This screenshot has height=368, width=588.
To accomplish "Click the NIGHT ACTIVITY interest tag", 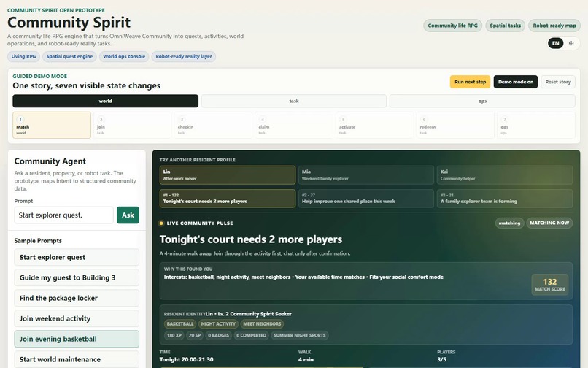I will (218, 323).
